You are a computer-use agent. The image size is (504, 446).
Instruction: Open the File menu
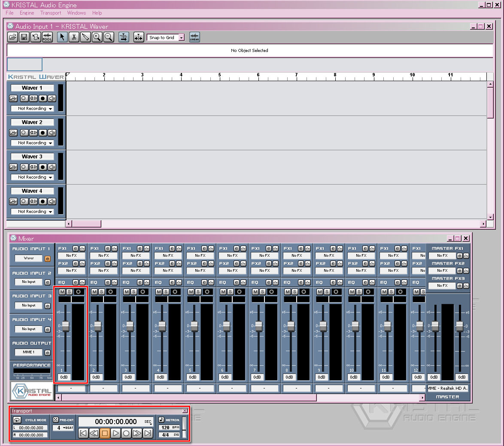9,13
